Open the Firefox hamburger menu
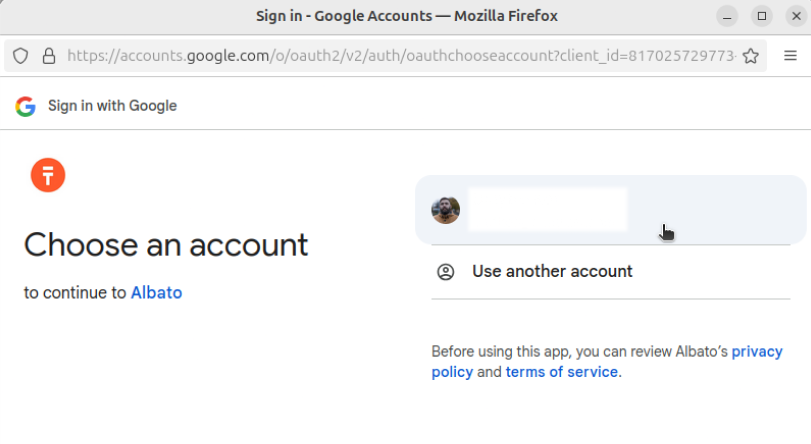This screenshot has height=444, width=811. pos(789,56)
